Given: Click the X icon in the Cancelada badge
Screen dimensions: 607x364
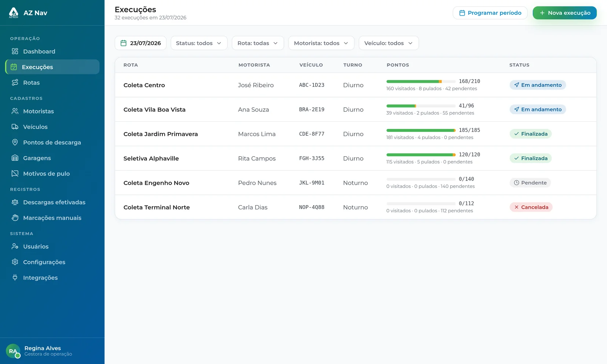Looking at the screenshot, I should click(516, 207).
